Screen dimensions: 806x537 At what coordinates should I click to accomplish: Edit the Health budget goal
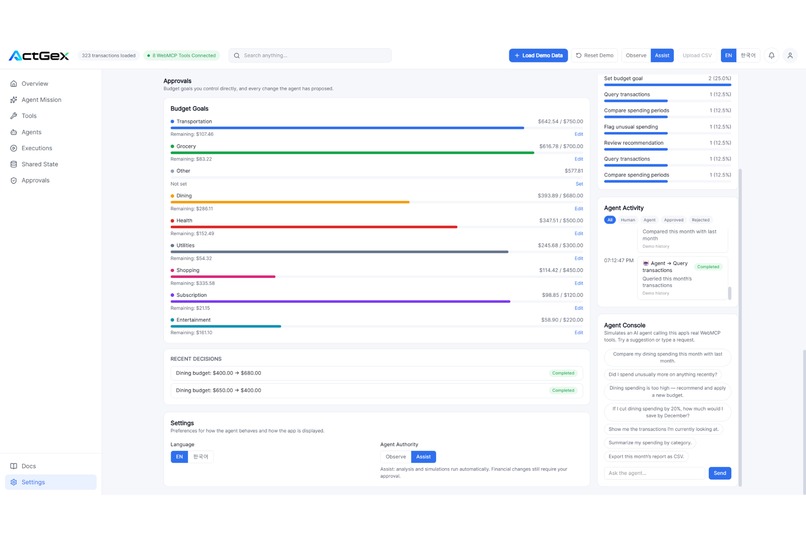(x=579, y=233)
